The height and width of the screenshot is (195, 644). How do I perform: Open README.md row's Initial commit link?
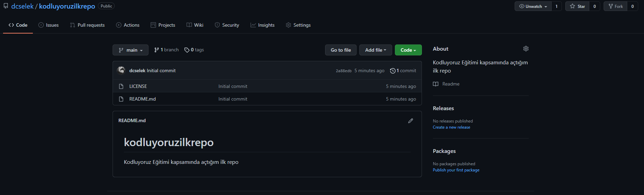[233, 99]
